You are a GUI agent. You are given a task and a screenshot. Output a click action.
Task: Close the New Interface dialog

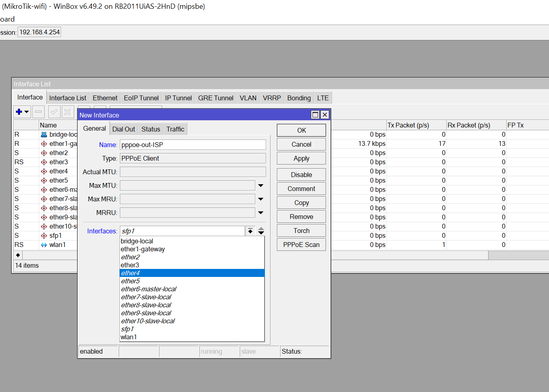pos(325,115)
